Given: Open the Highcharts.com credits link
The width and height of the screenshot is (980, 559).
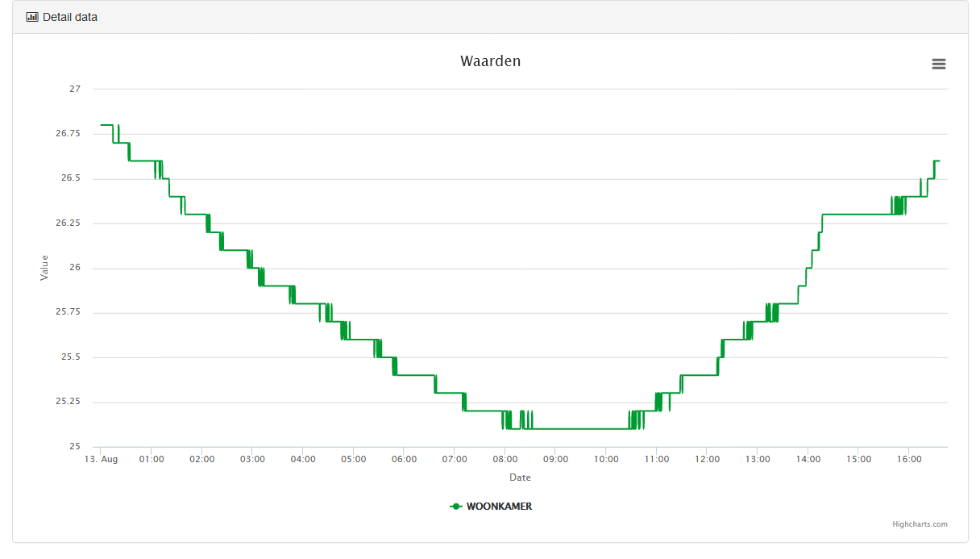Looking at the screenshot, I should [920, 524].
